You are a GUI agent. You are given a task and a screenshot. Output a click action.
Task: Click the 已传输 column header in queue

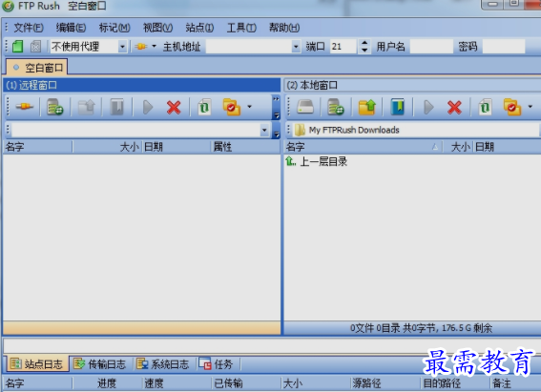pyautogui.click(x=246, y=383)
